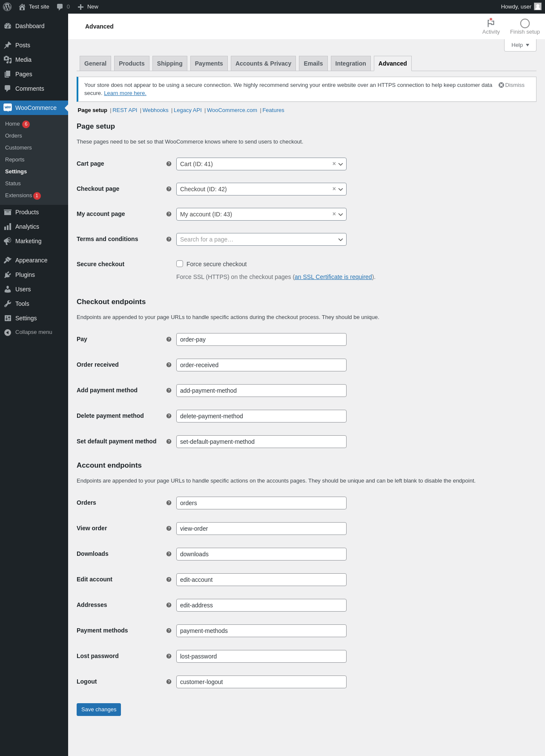The image size is (545, 756).
Task: Open the Activity flag icon
Action: [x=491, y=23]
